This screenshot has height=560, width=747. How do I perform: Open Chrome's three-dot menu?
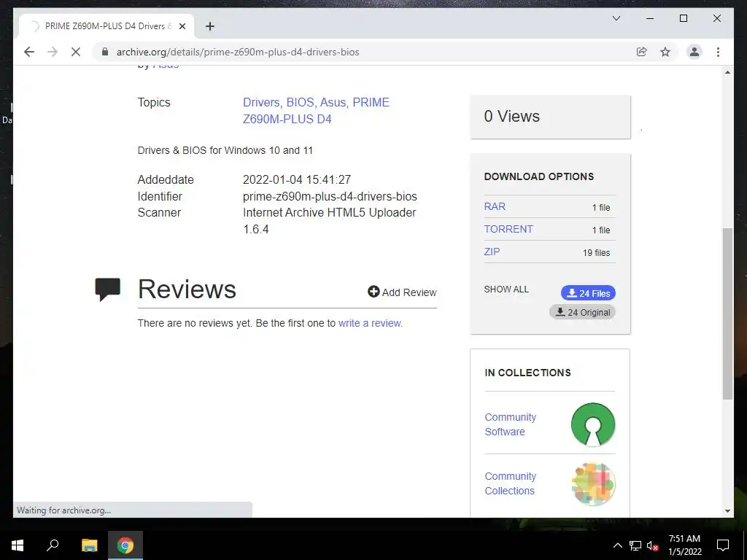point(718,52)
